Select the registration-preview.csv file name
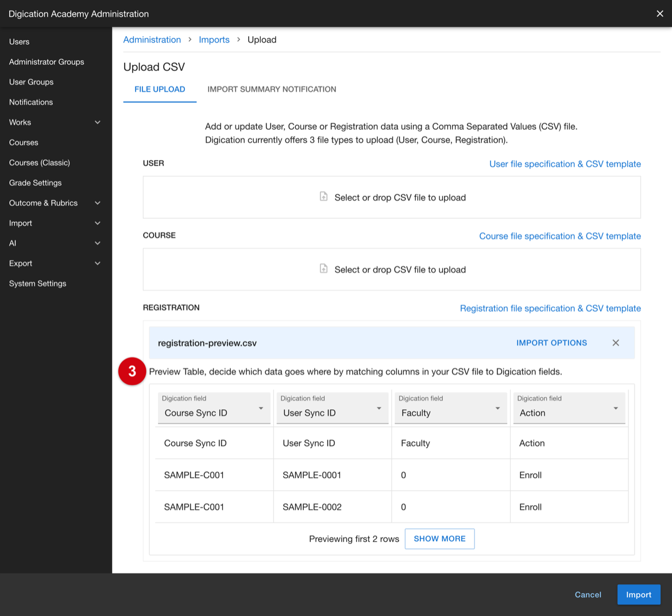 [x=207, y=343]
